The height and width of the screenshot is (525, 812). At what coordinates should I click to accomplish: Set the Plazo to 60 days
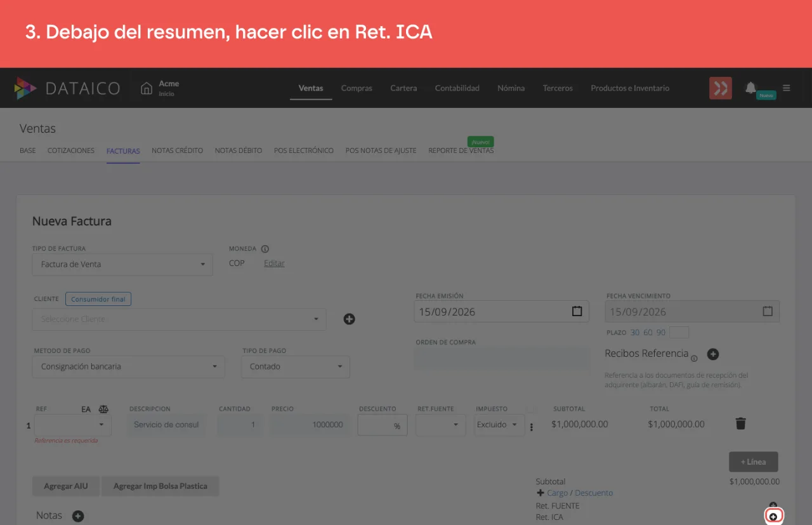tap(648, 333)
